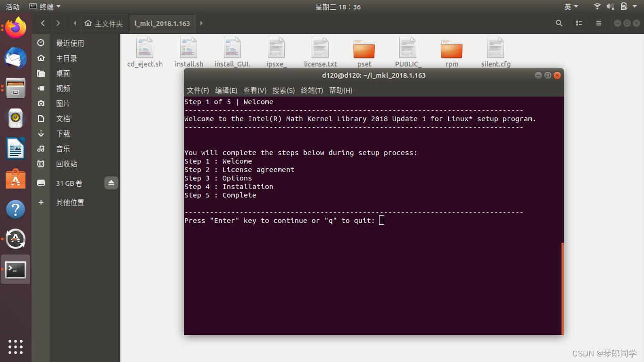Go back in file manager

tap(43, 23)
